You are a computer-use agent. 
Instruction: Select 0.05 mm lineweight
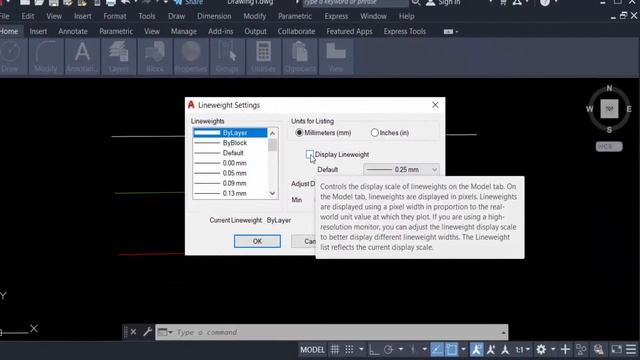(230, 173)
